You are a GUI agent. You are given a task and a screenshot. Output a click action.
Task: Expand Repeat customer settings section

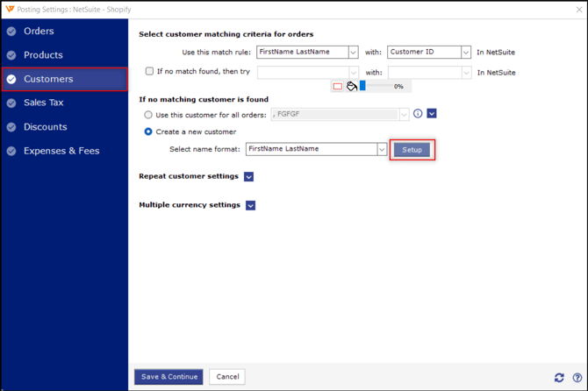tap(248, 176)
